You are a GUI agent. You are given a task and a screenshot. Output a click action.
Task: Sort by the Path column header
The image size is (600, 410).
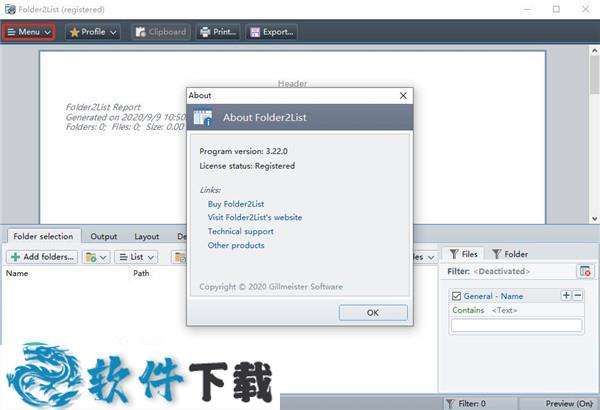coord(141,273)
